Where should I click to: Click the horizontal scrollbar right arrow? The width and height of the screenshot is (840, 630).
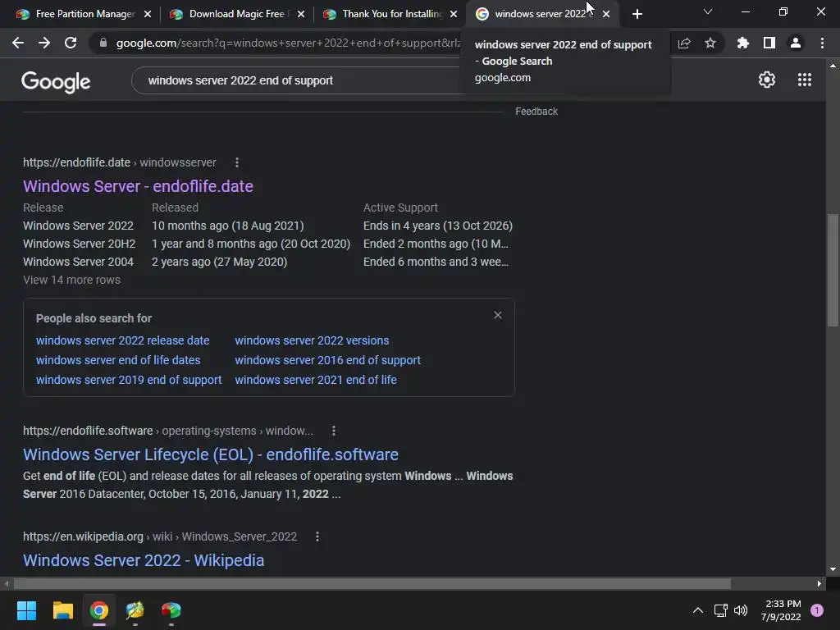(819, 583)
